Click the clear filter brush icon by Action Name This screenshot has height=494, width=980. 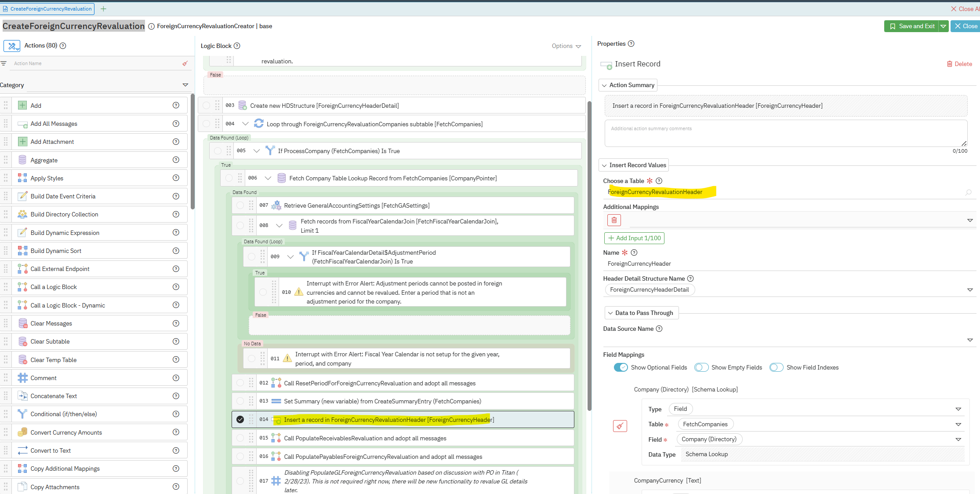click(185, 63)
